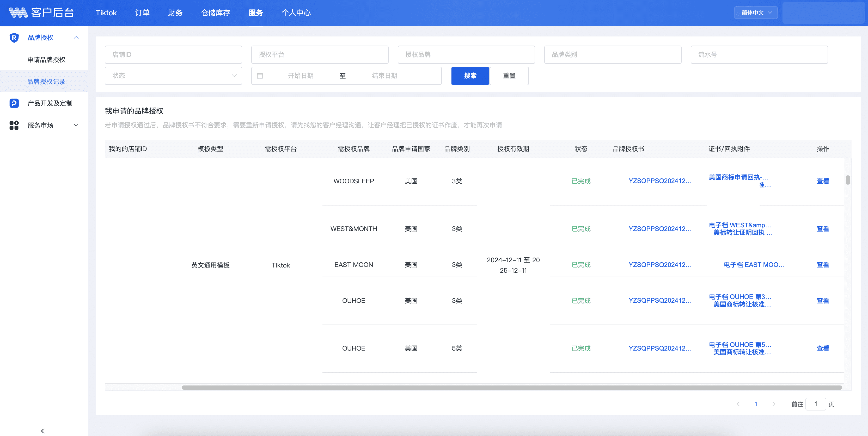
Task: Click the table horizontal scrollbar
Action: coord(511,387)
